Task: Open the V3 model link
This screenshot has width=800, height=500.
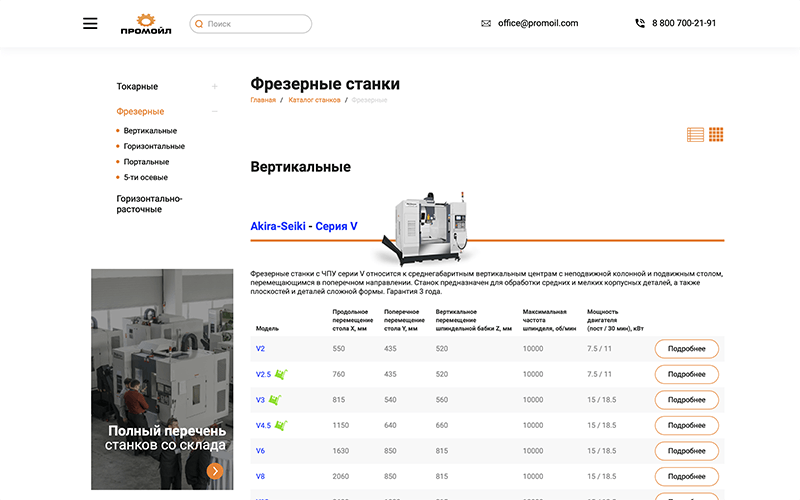Action: coord(260,400)
